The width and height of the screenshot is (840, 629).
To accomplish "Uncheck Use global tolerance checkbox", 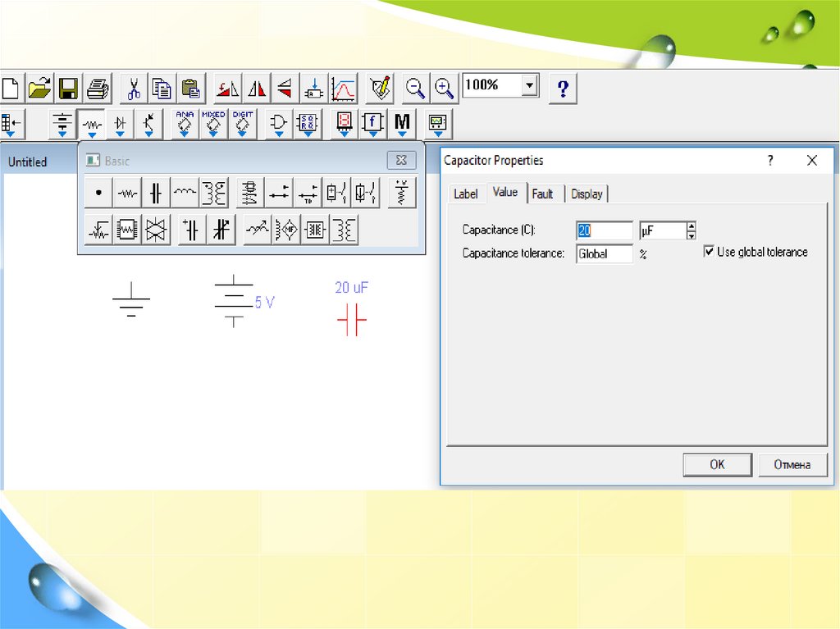I will tap(709, 253).
